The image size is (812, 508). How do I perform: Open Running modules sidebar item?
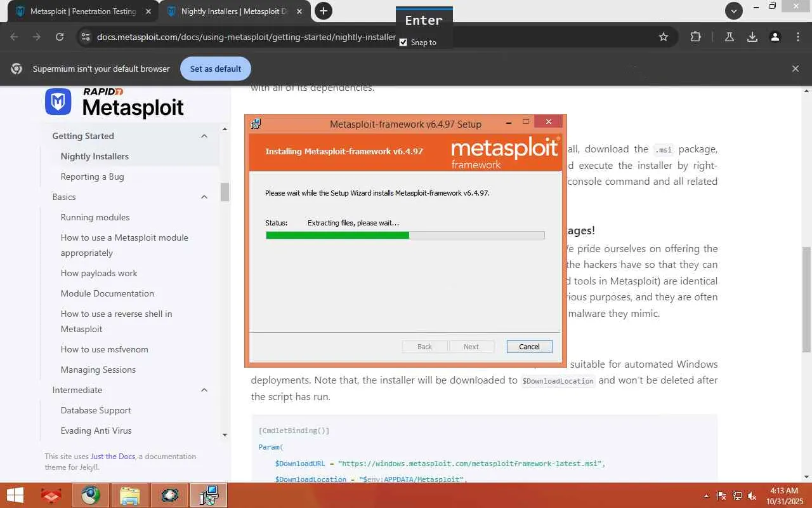coord(95,217)
